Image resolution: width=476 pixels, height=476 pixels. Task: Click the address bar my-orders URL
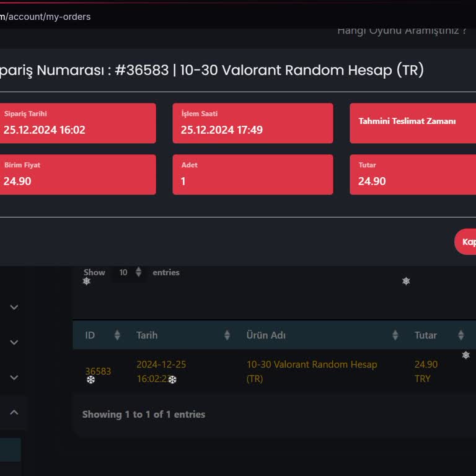click(x=45, y=17)
